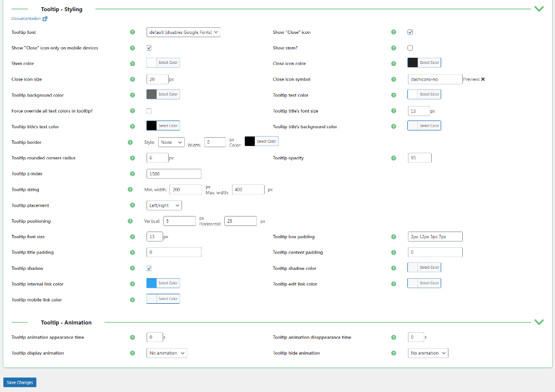
Task: Click help icon for Close icon symbol
Action: click(x=393, y=79)
